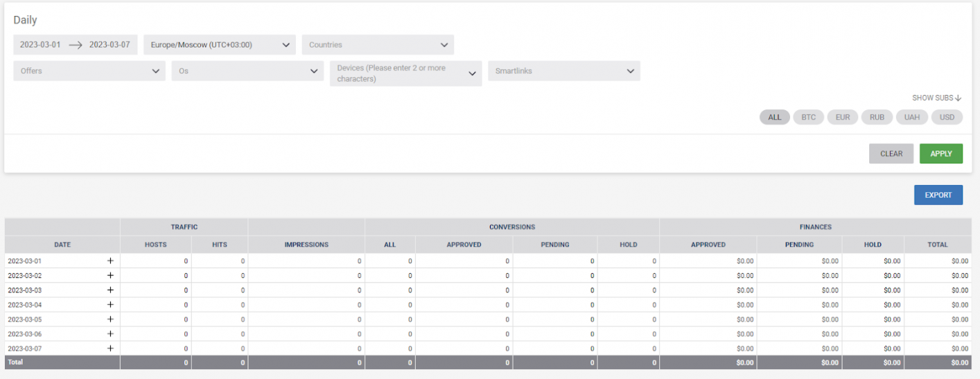980x379 pixels.
Task: Click the HOLD finances column header
Action: pos(873,245)
